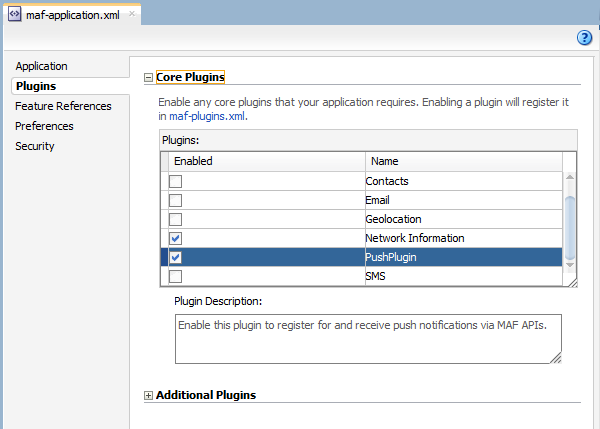Enable the SMS plugin checkbox

tap(176, 276)
